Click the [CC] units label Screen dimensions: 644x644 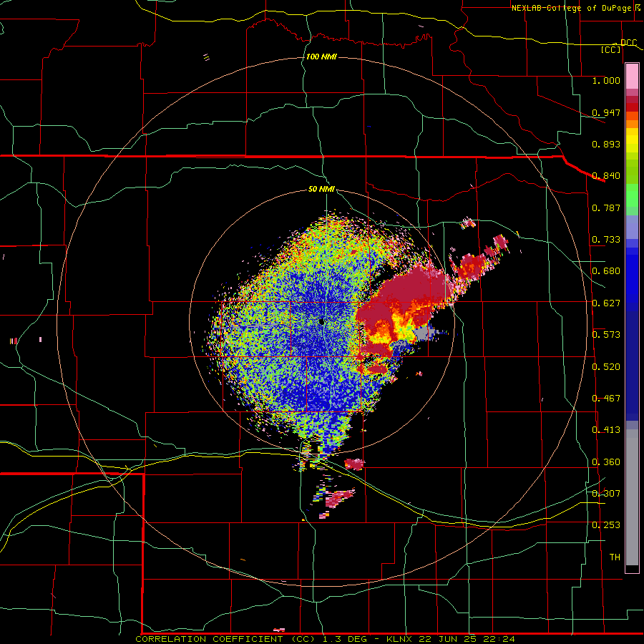(611, 49)
